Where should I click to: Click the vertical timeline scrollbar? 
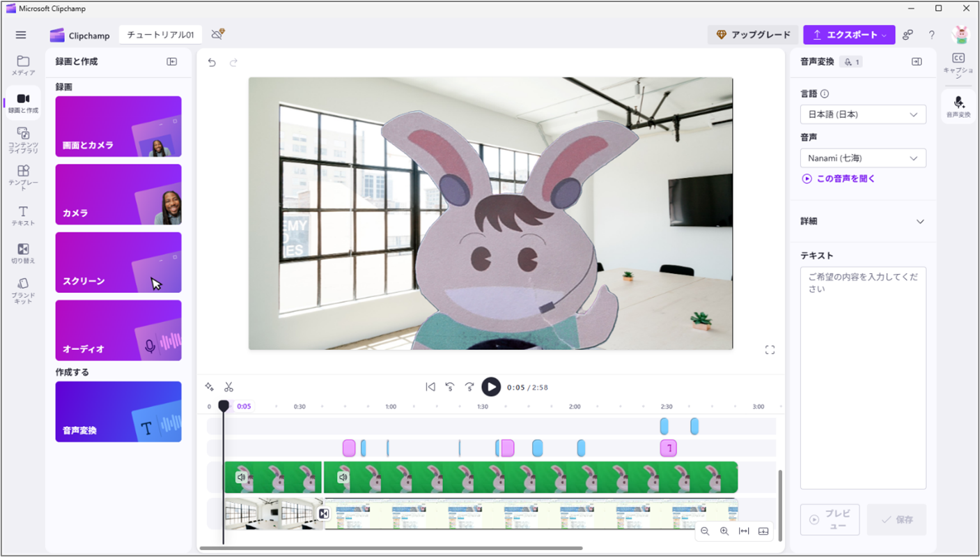point(779,503)
